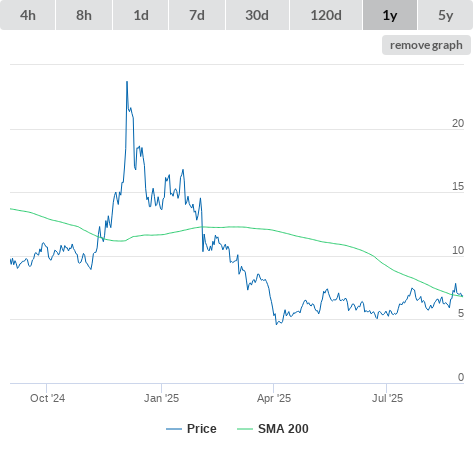
Task: Toggle the SMA 200 legend entry
Action: 273,429
